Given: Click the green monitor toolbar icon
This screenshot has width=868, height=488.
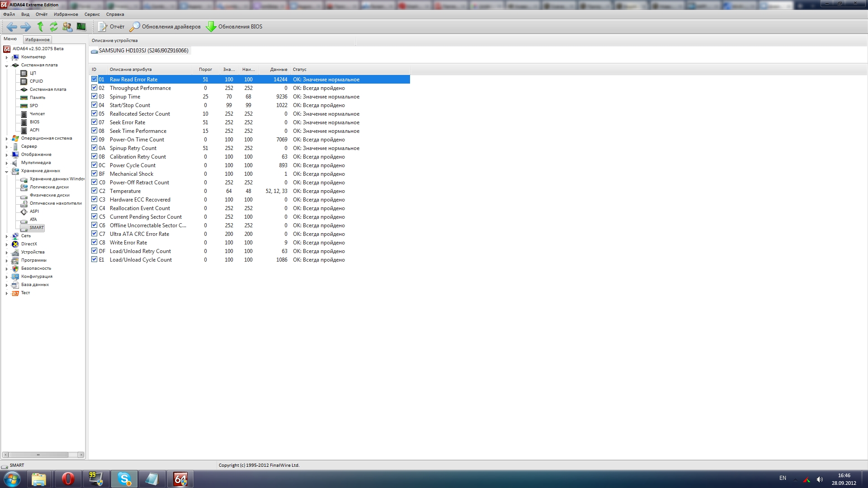Looking at the screenshot, I should 81,27.
